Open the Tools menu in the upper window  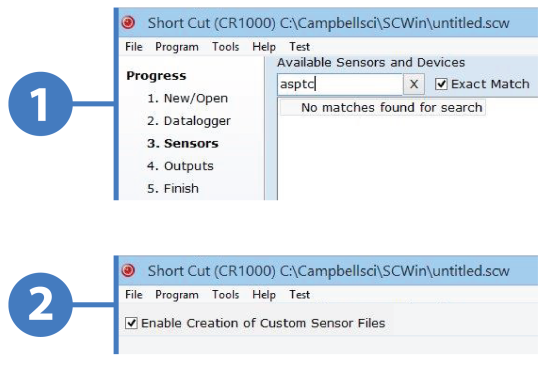[226, 47]
